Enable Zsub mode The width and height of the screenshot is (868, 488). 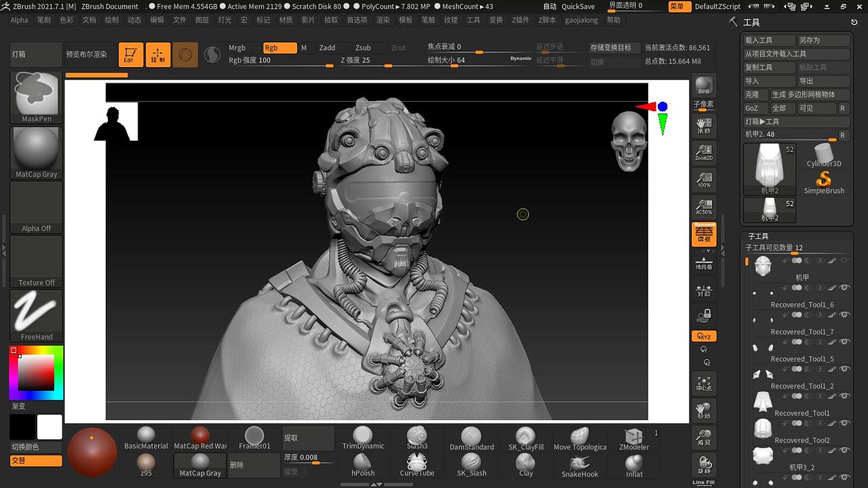click(363, 47)
